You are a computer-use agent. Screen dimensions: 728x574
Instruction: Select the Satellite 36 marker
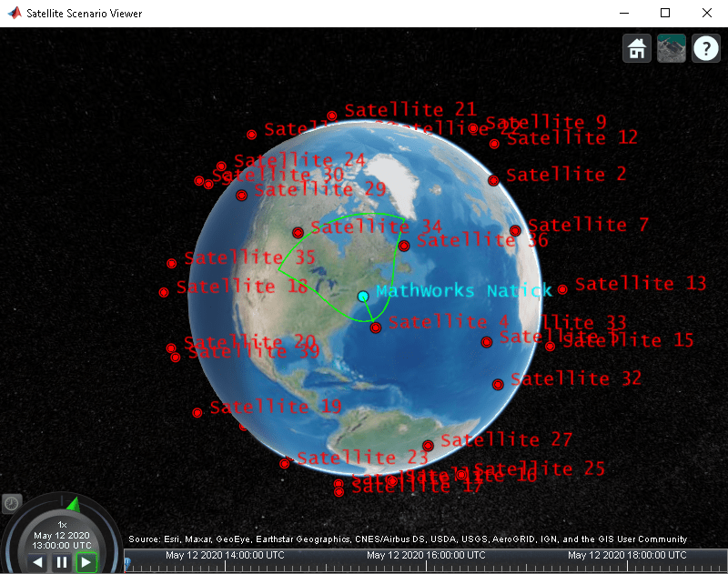pos(404,246)
